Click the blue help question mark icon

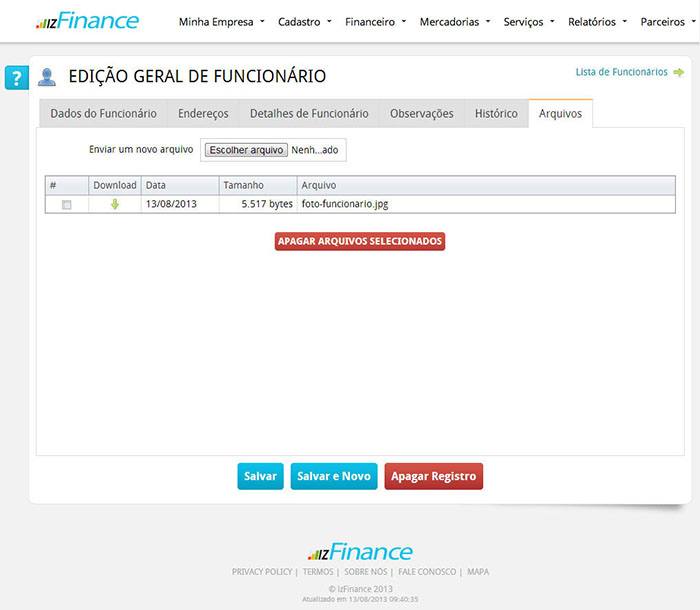16,78
